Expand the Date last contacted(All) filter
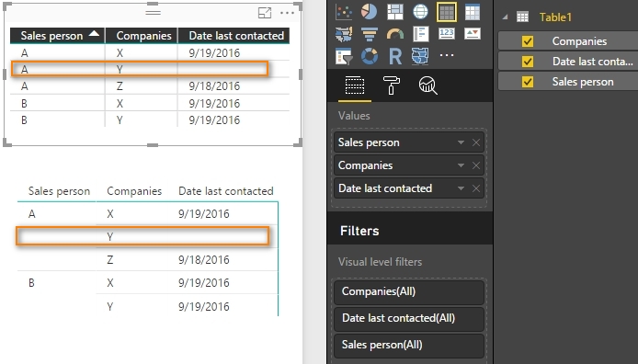 coord(409,319)
